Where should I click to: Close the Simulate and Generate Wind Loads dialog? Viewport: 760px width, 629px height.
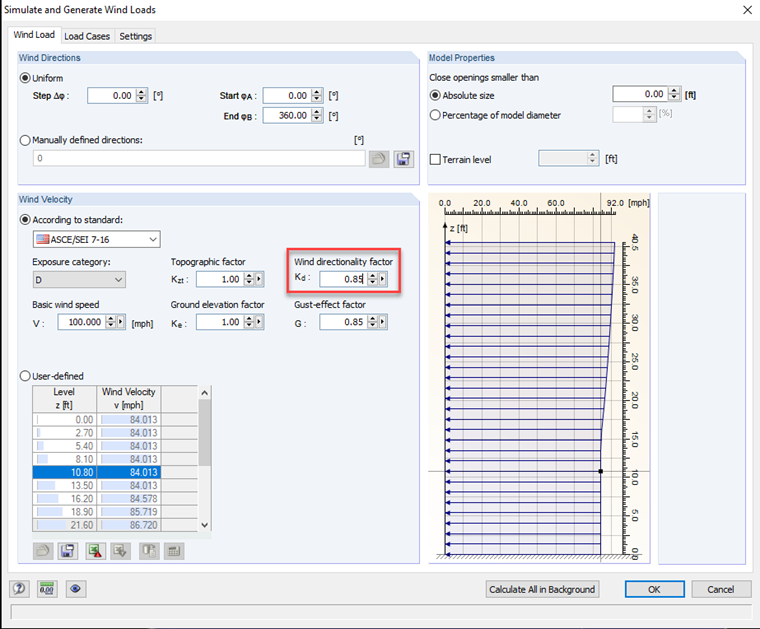click(747, 10)
